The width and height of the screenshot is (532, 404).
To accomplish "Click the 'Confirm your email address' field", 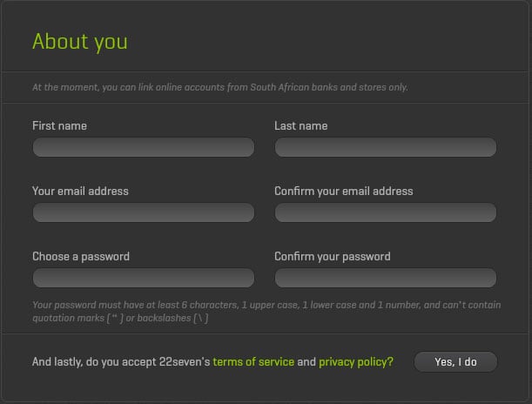I will [x=385, y=213].
